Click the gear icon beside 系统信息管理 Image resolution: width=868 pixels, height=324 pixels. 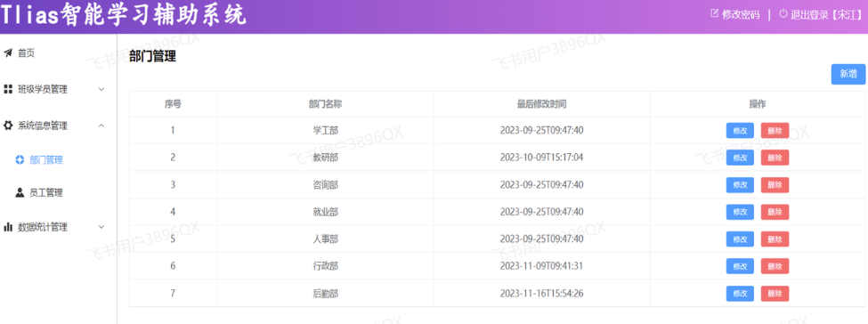tap(8, 126)
